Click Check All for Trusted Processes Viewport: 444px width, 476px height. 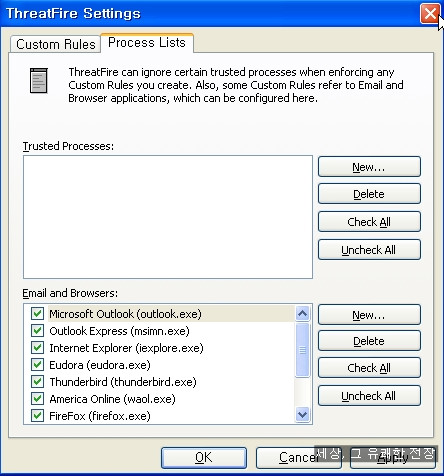click(369, 222)
